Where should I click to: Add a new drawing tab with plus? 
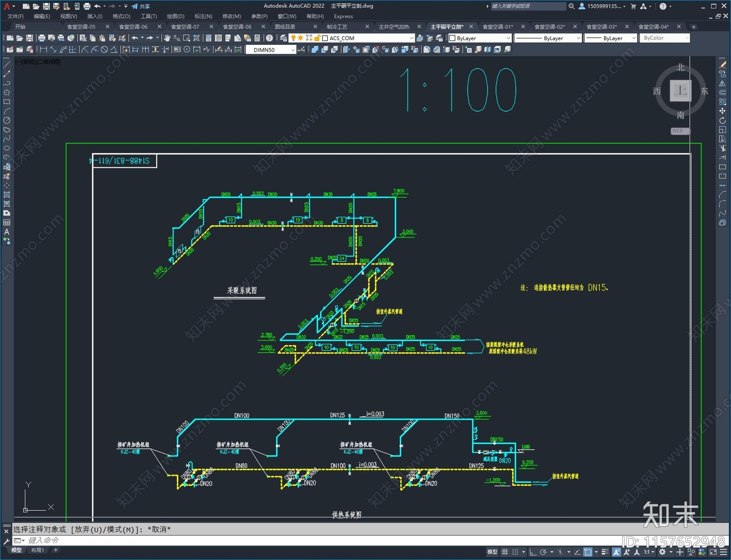(x=694, y=27)
